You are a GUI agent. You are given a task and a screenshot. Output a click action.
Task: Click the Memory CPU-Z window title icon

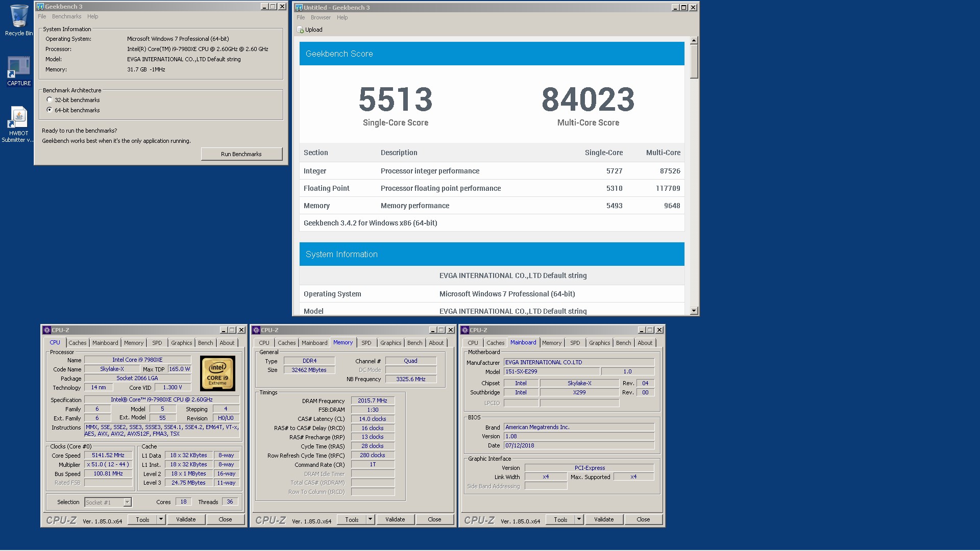256,330
